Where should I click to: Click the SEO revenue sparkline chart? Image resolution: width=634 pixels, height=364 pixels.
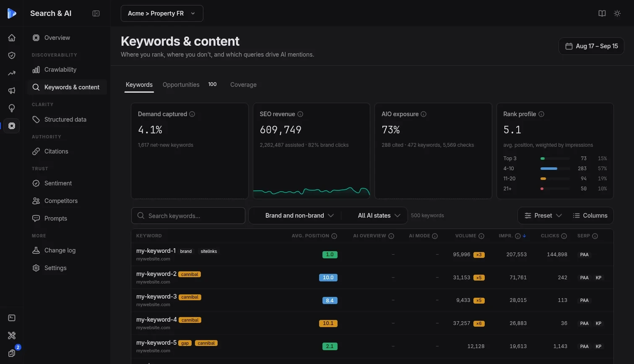(312, 192)
